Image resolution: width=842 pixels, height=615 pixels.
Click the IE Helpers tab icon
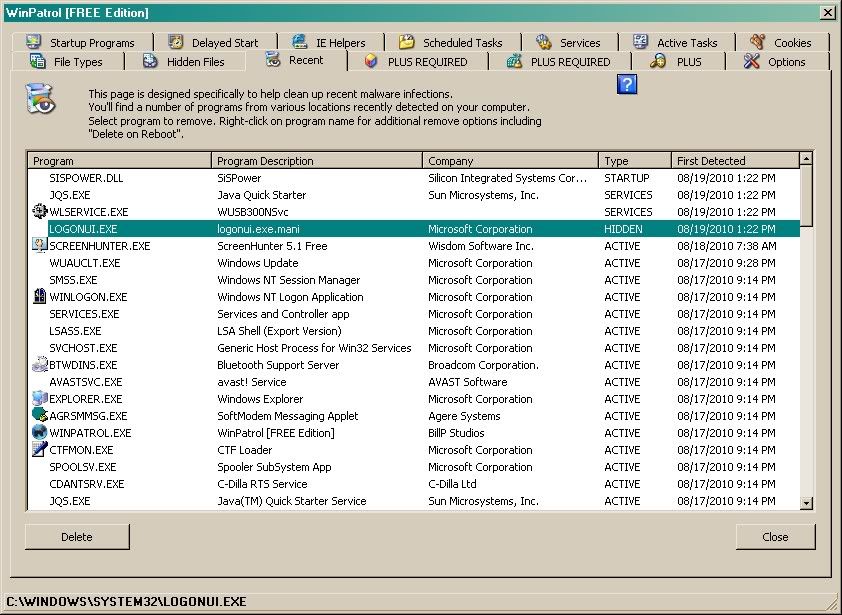(299, 41)
